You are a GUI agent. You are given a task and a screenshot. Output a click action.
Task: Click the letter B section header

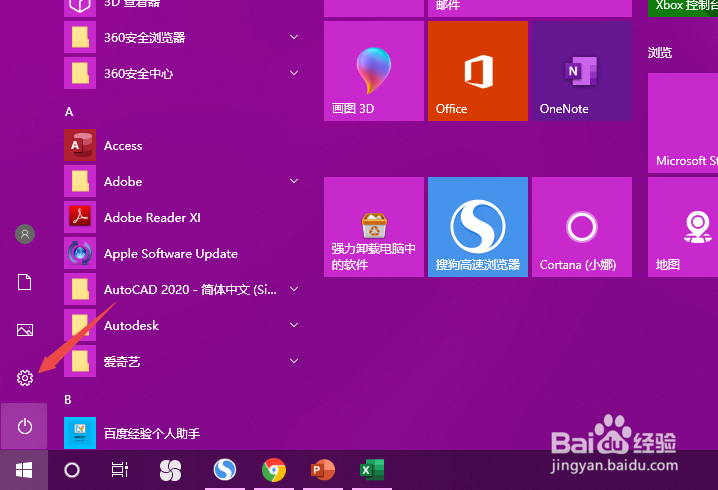click(68, 400)
